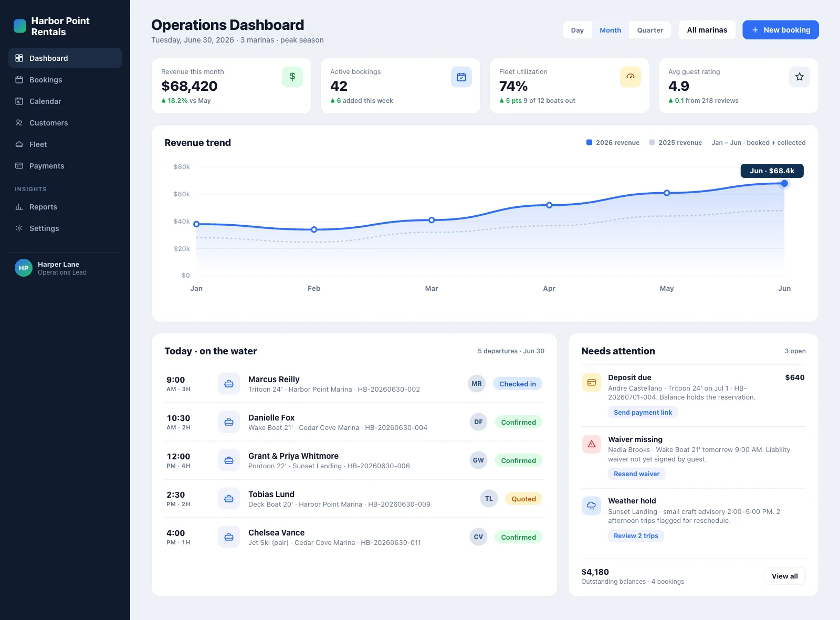Click the New booking button
840x620 pixels.
781,30
